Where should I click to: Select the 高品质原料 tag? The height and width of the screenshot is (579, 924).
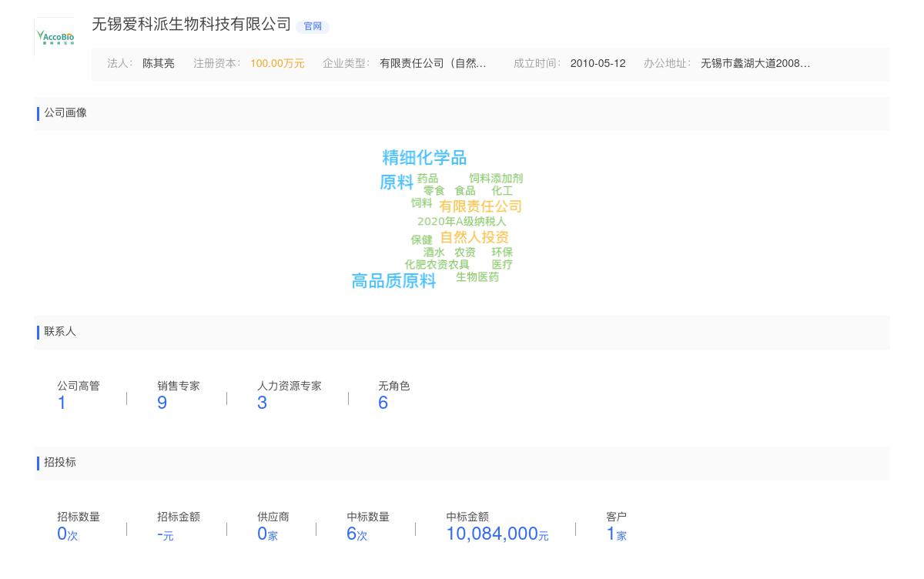393,281
